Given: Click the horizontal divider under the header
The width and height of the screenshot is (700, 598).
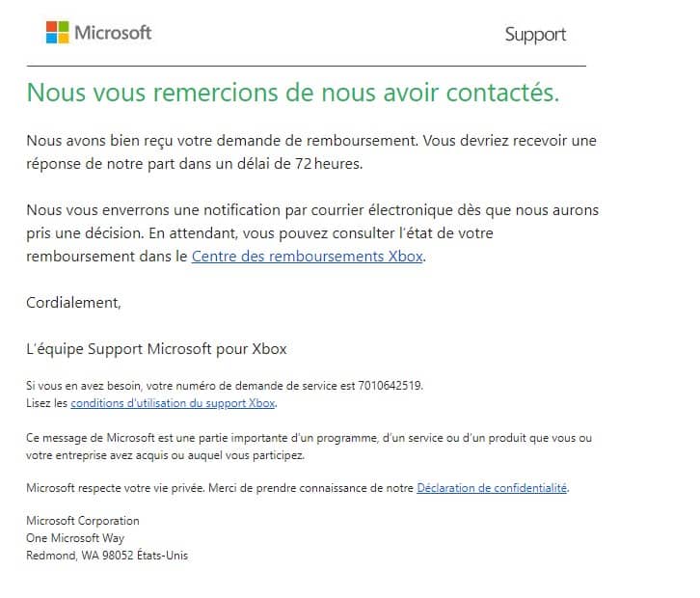Looking at the screenshot, I should (x=307, y=66).
